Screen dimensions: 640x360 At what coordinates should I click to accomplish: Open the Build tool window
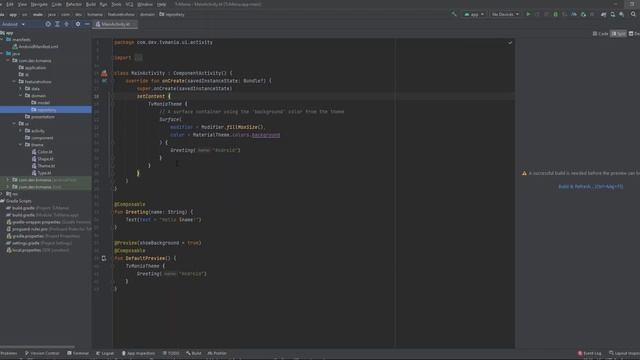tap(194, 353)
